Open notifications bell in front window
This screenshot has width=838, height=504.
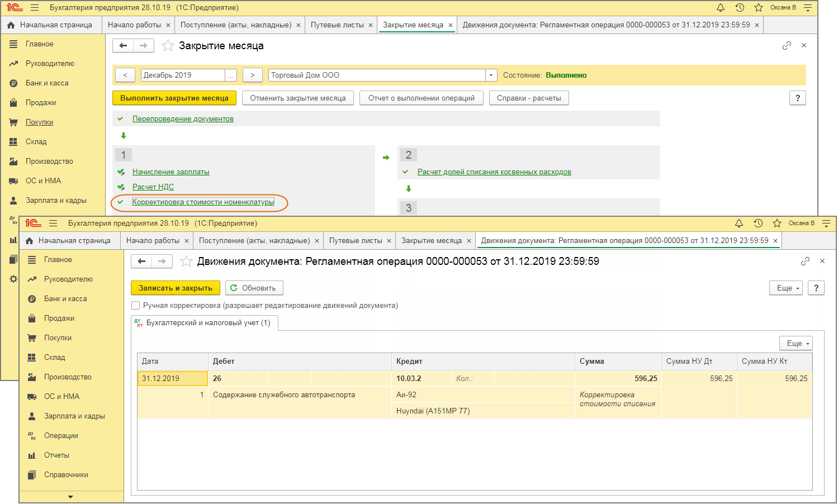(739, 224)
